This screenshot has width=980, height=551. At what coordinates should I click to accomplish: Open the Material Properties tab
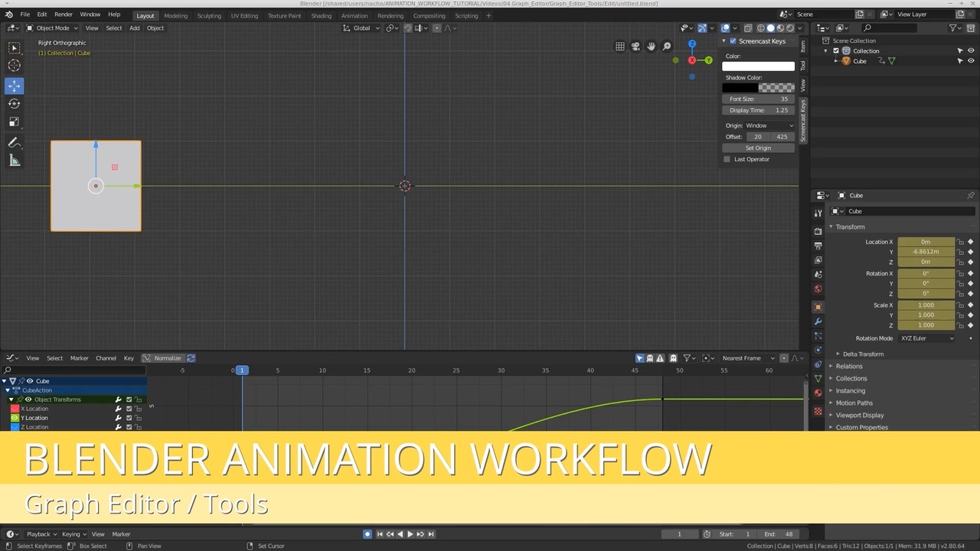[818, 392]
